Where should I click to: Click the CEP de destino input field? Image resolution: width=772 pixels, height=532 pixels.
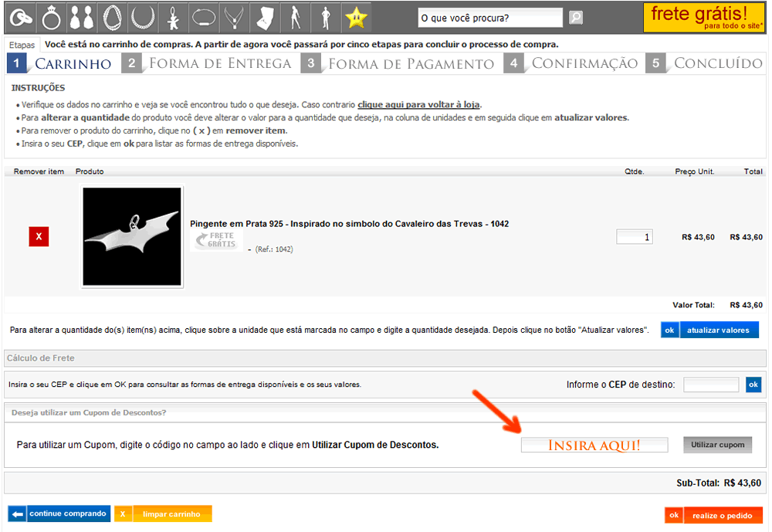[711, 385]
